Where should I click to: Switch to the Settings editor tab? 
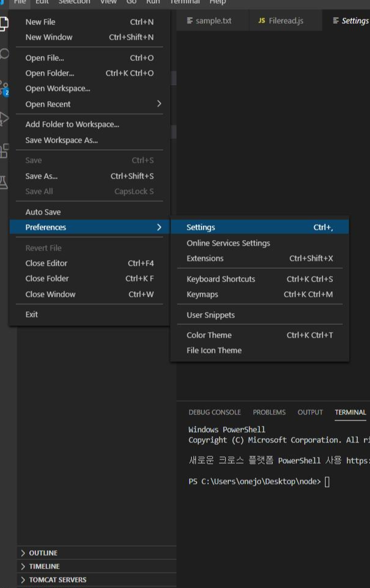coord(346,21)
